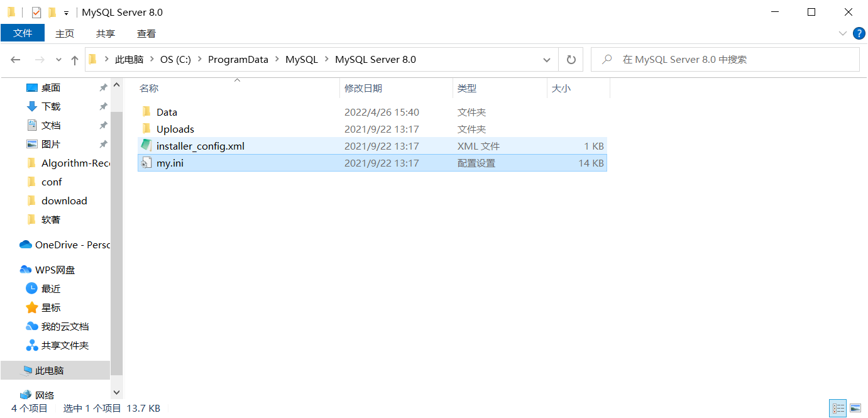
Task: Select the installer_config.xml file icon
Action: tap(146, 146)
